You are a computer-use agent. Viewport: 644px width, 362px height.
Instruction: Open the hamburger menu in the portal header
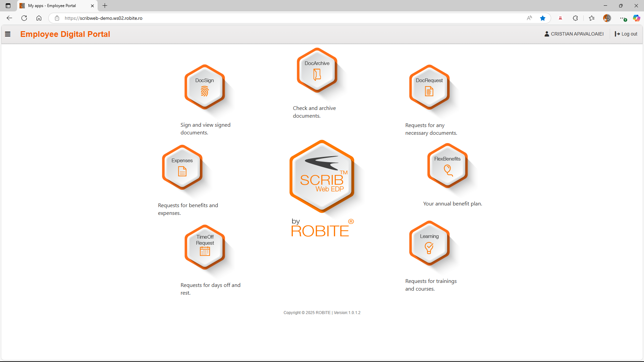point(8,34)
